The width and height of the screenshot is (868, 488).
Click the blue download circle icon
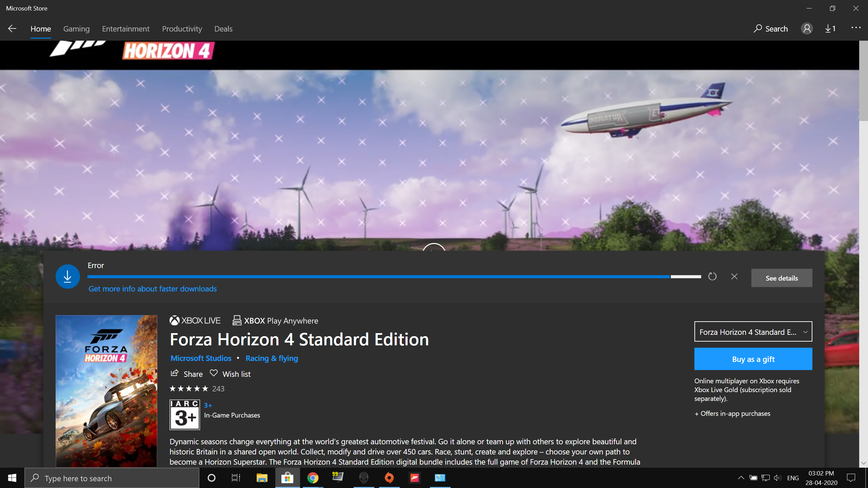(67, 277)
